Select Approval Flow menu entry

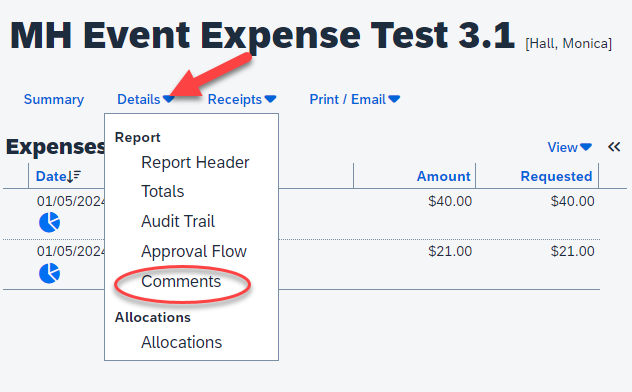(x=193, y=251)
